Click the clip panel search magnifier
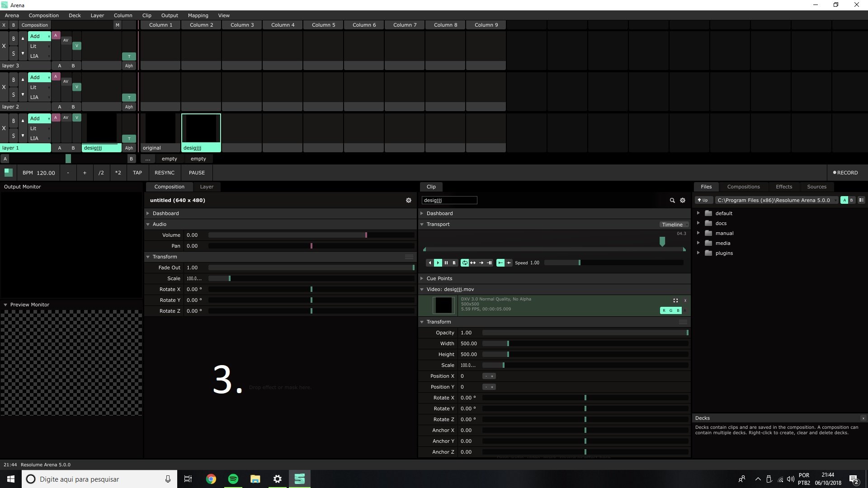 tap(672, 200)
